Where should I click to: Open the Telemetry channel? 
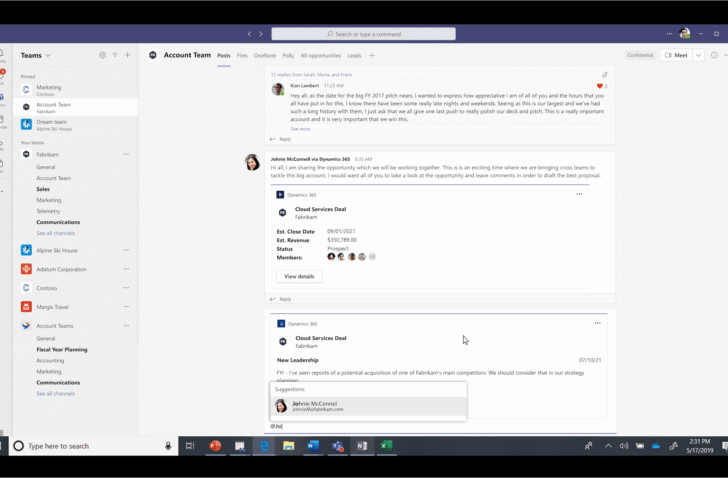pos(48,211)
